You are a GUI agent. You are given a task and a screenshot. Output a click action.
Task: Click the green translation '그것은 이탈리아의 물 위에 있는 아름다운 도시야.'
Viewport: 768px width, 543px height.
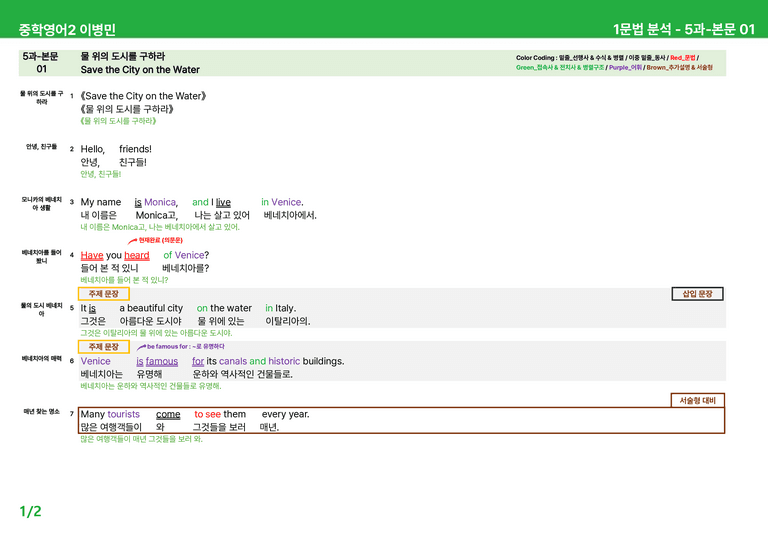click(156, 333)
